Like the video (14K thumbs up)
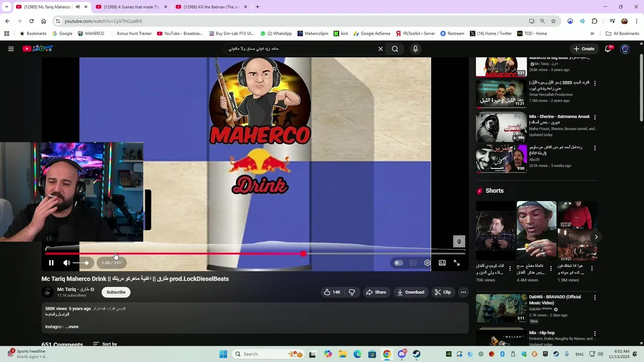644x362 pixels. [332, 292]
